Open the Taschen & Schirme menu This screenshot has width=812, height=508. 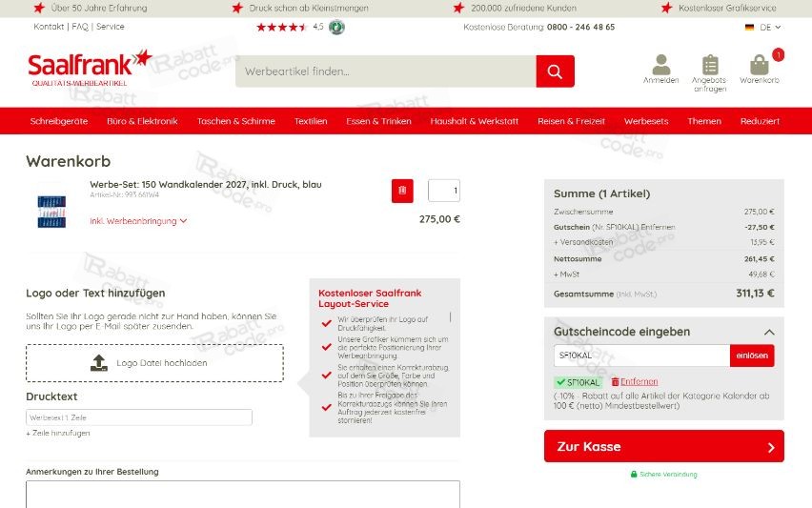236,121
